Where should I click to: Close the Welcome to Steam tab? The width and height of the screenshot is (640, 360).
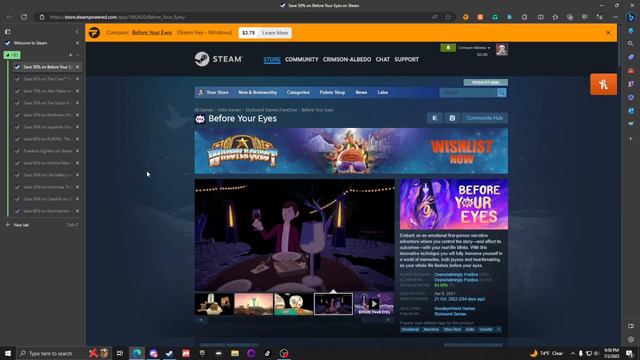tap(77, 43)
